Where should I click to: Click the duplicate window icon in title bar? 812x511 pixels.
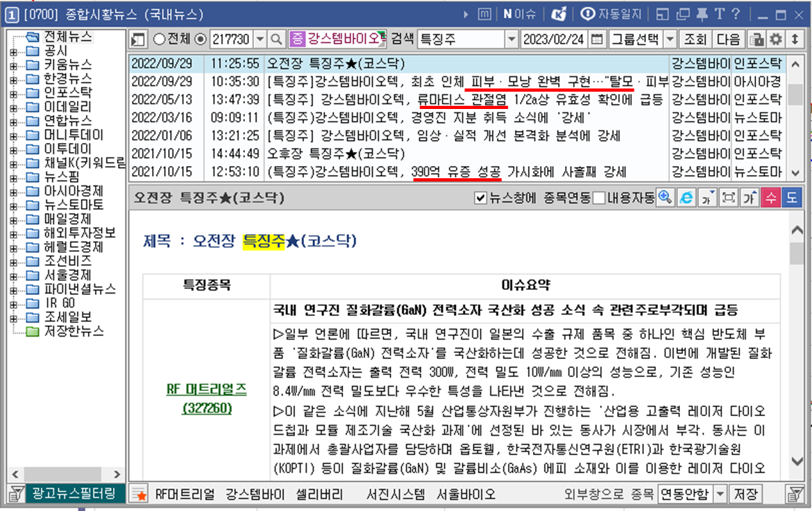click(x=684, y=14)
